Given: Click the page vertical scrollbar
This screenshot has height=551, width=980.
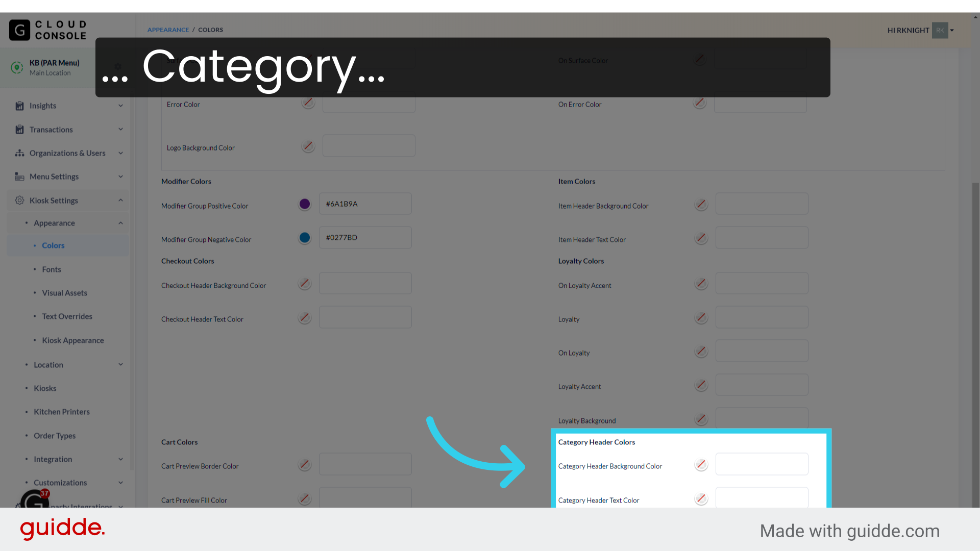Looking at the screenshot, I should (975, 345).
